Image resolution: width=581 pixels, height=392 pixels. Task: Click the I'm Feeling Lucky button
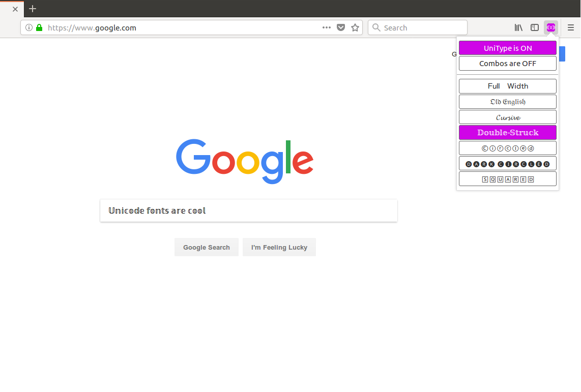click(x=279, y=247)
